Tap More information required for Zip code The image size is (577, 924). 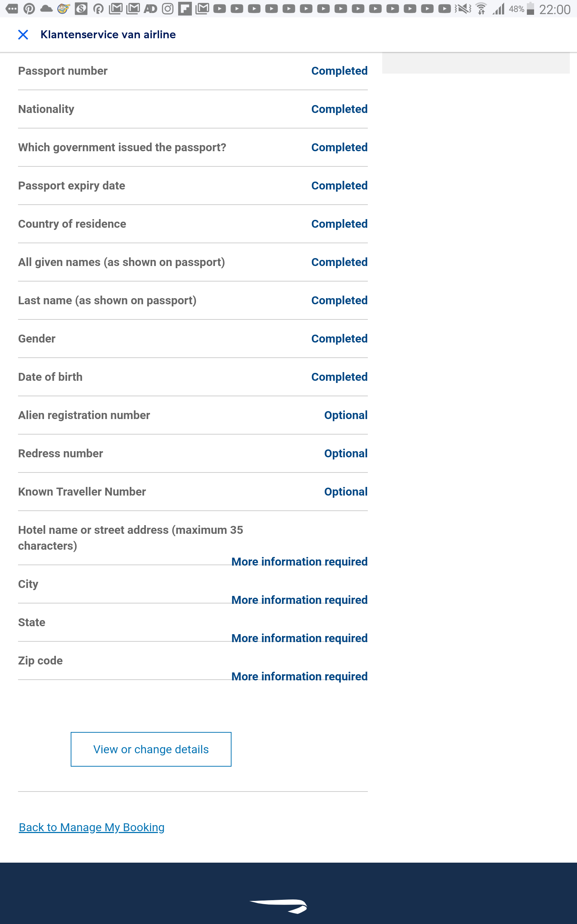click(x=299, y=676)
